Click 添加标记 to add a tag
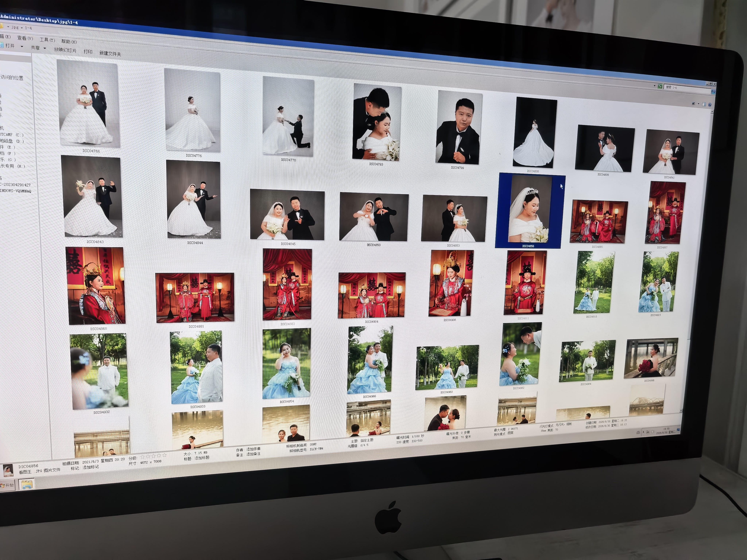This screenshot has width=747, height=560. point(91,467)
